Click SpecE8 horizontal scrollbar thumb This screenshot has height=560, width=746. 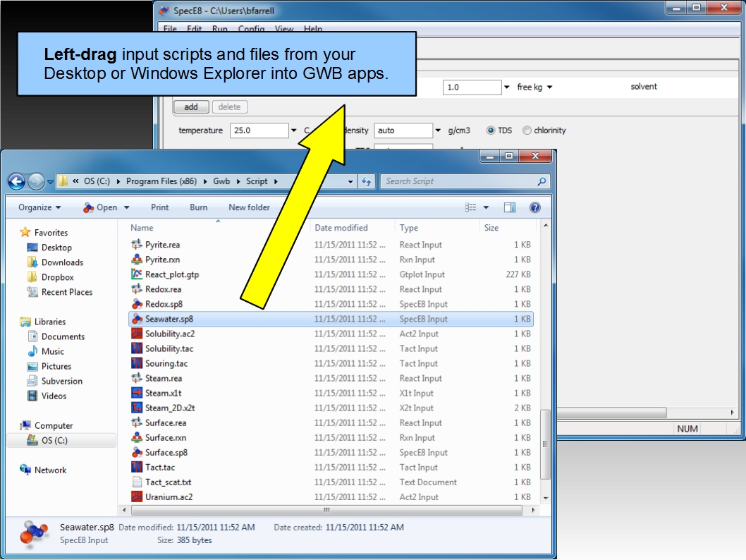tap(611, 412)
